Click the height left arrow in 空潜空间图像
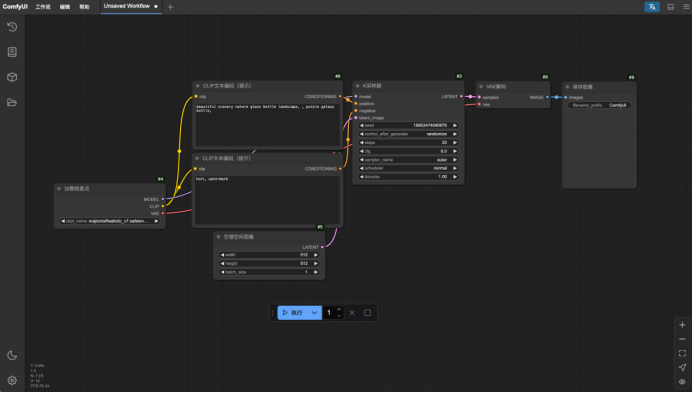The height and width of the screenshot is (393, 692). click(x=222, y=264)
